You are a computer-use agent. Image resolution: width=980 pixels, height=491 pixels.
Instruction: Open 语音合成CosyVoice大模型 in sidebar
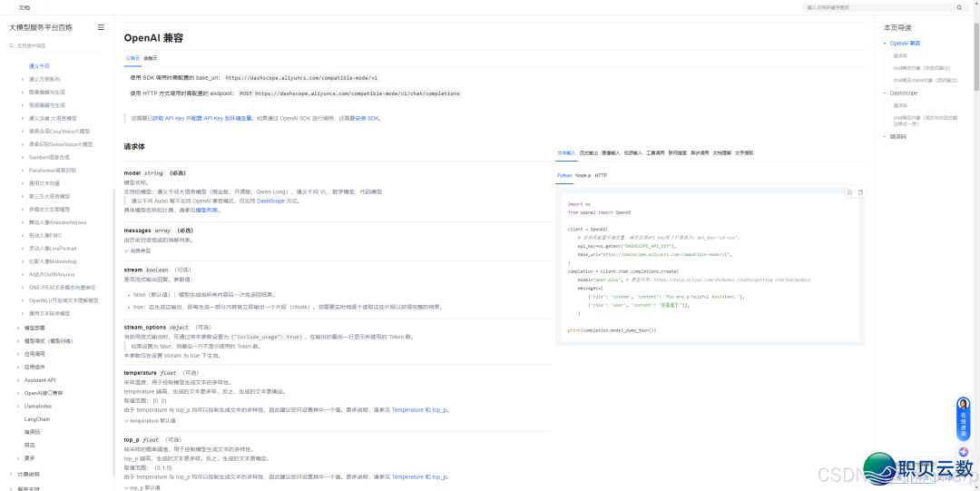(59, 132)
